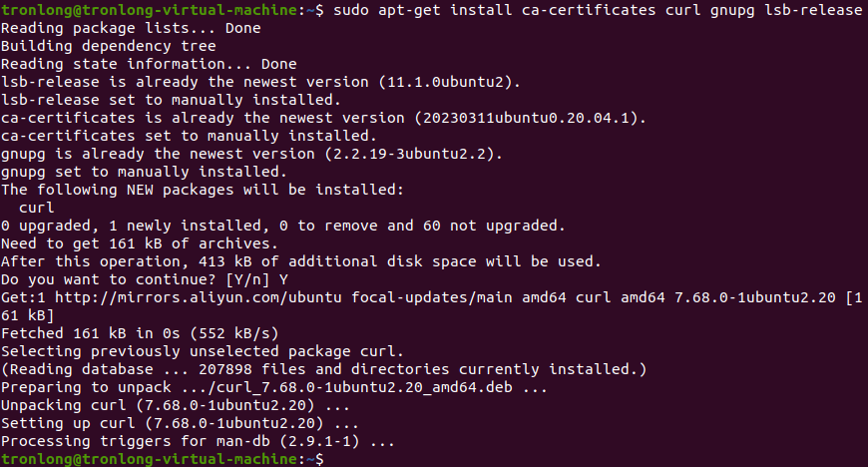The width and height of the screenshot is (868, 467).
Task: Click lsb-release at the end of the command
Action: pyautogui.click(x=811, y=10)
